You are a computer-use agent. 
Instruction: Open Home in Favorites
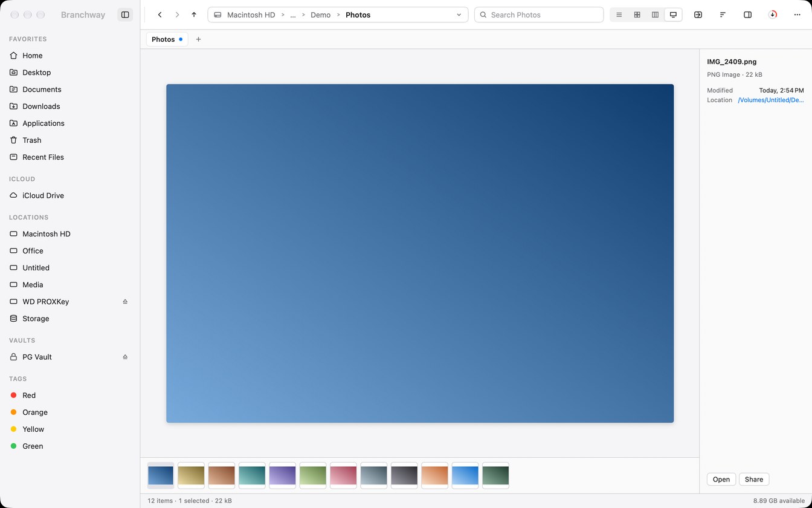pos(70,56)
